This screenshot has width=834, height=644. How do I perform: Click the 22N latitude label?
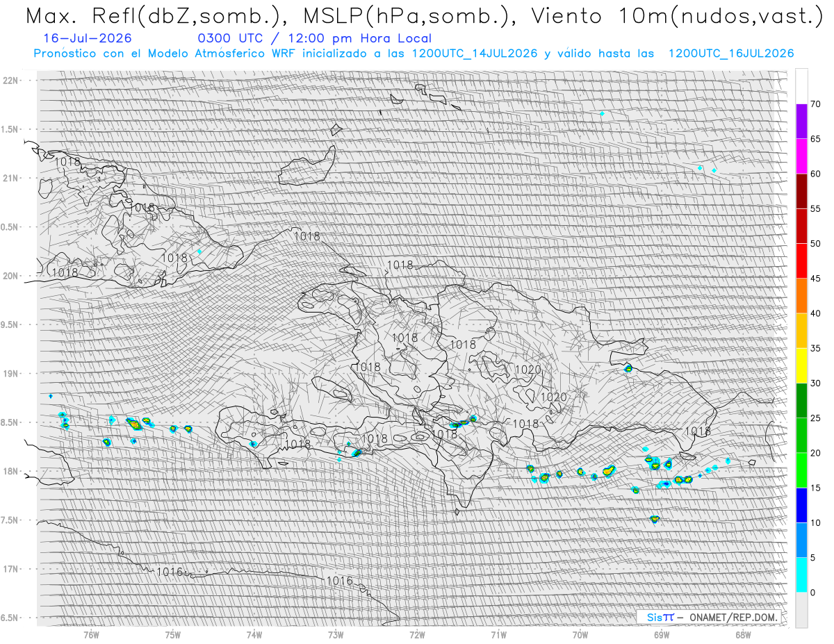pos(10,81)
